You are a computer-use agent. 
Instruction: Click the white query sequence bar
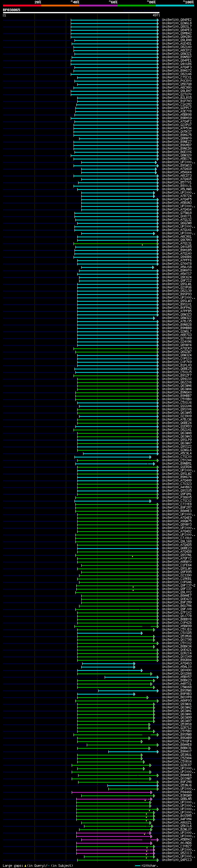[x=81, y=12]
